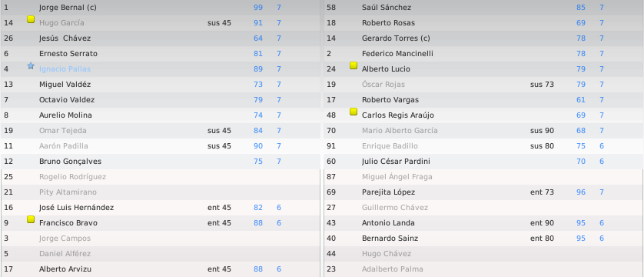Click the yellow card icon beside Francisco Bravo
644x277 pixels.
coord(31,219)
